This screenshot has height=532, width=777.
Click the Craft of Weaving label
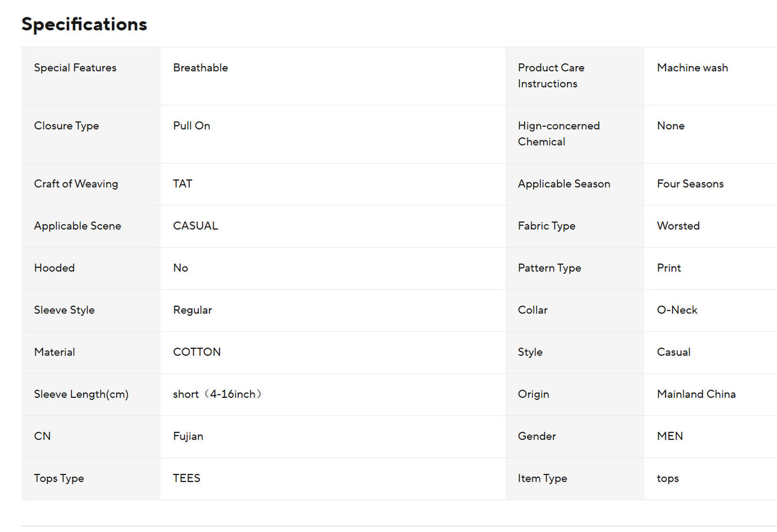tap(76, 184)
